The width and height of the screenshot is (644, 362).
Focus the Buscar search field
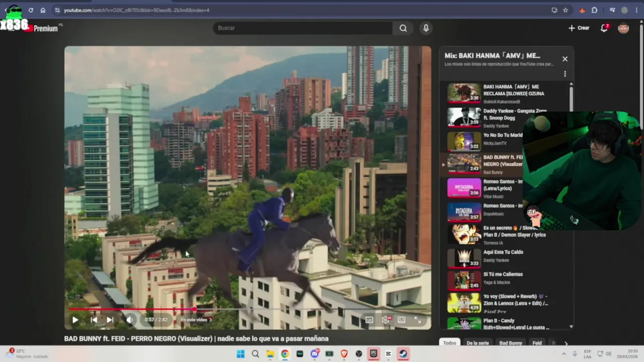302,28
